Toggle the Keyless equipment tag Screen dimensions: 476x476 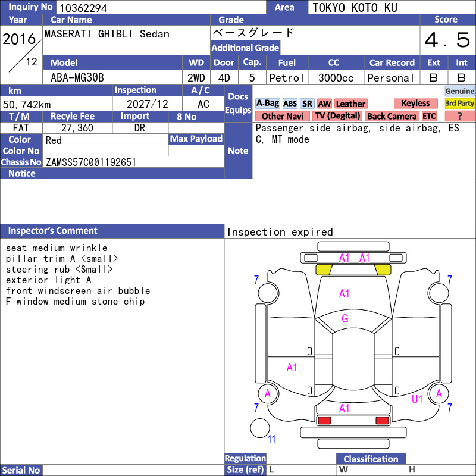pos(415,103)
